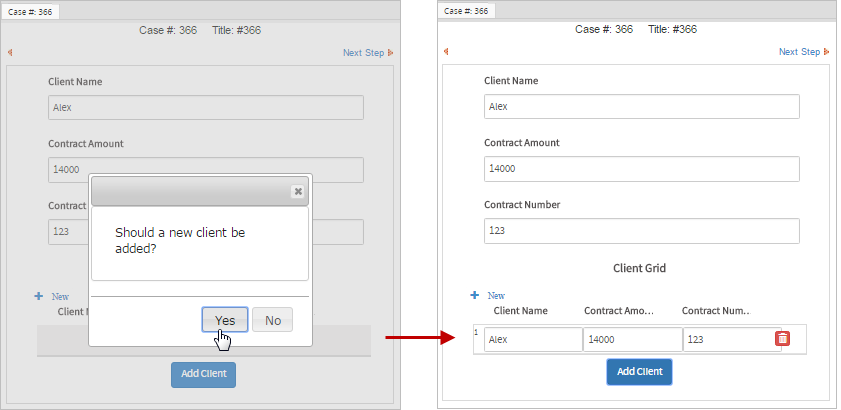Click the Next Step arrow icon in the right form
841x410 pixels.
826,52
